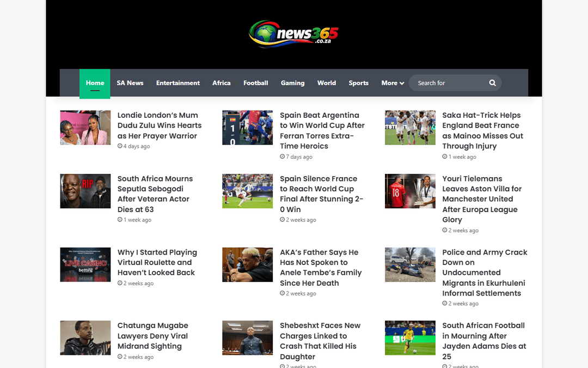Image resolution: width=588 pixels, height=368 pixels.
Task: Click Spain Silence France thumbnail
Action: (x=248, y=191)
